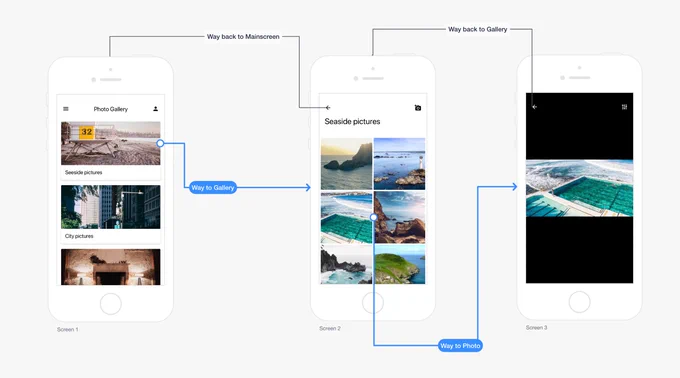Click the 'Photo Gallery' title on Screen 1
The image size is (680, 378).
pyautogui.click(x=111, y=109)
